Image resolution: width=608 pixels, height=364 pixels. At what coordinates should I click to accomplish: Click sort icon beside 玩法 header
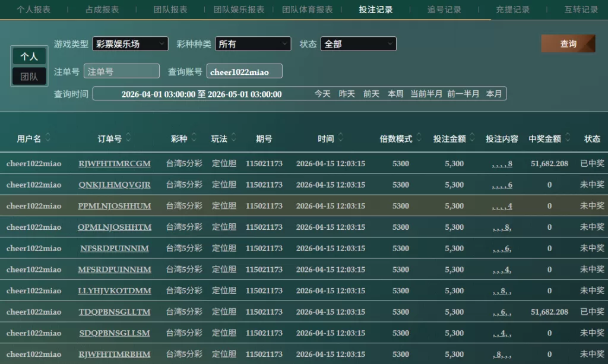234,138
